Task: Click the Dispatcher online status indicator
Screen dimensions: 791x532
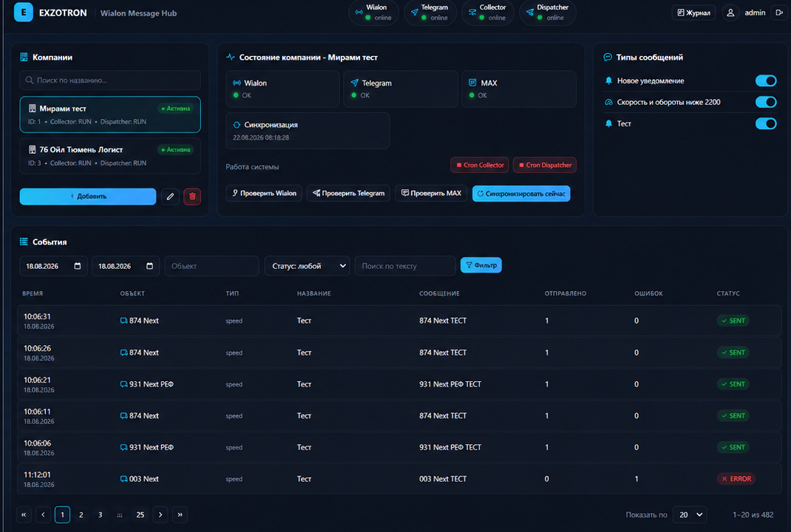Action: pyautogui.click(x=547, y=13)
